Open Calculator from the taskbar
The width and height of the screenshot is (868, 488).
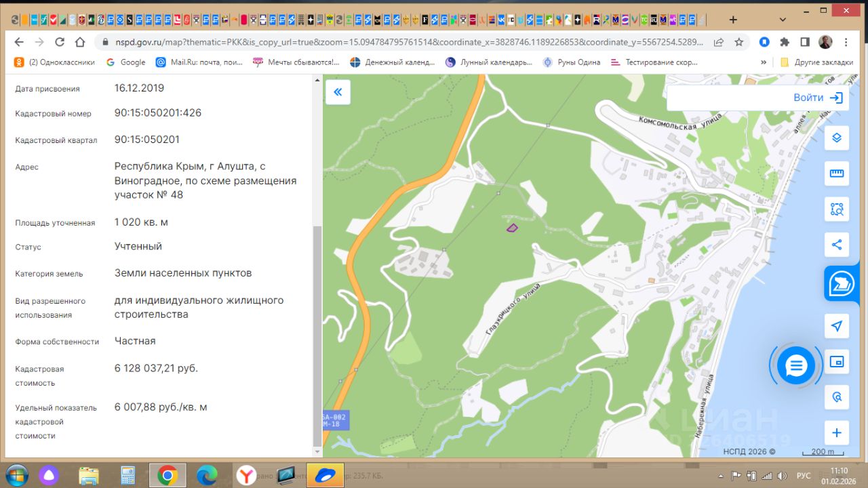128,475
